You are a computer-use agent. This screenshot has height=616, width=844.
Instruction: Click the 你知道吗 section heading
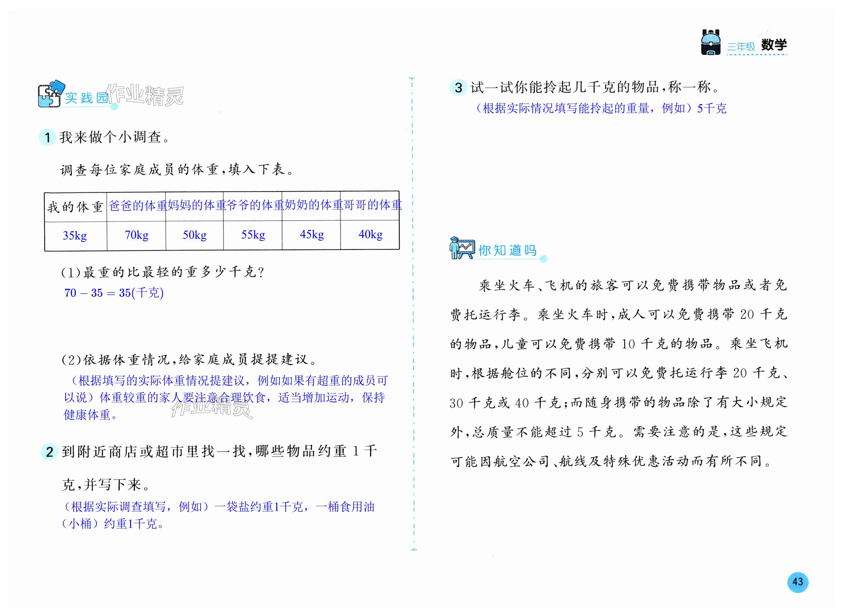point(507,250)
